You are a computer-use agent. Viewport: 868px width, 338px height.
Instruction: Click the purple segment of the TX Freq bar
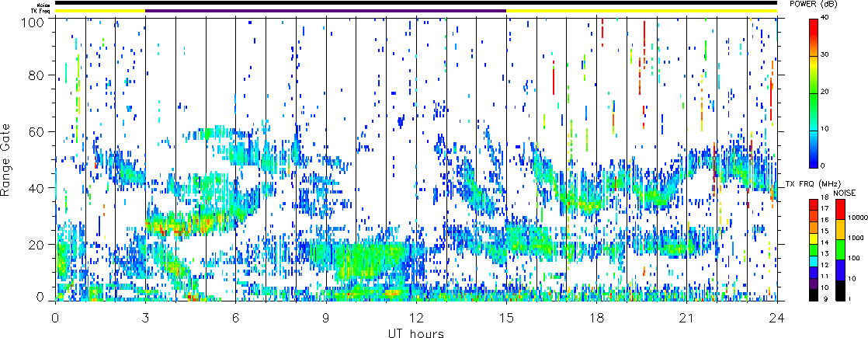point(326,11)
